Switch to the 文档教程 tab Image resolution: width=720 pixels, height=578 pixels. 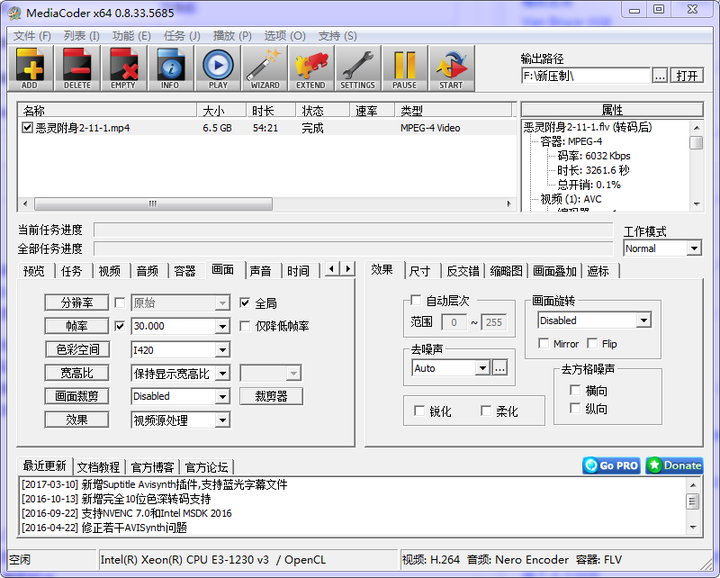coord(98,467)
